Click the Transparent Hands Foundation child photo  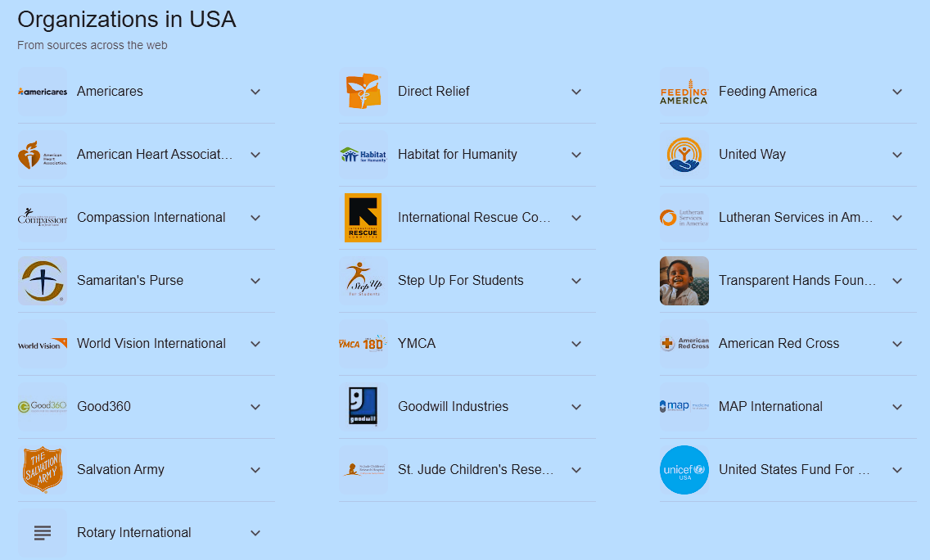point(684,281)
